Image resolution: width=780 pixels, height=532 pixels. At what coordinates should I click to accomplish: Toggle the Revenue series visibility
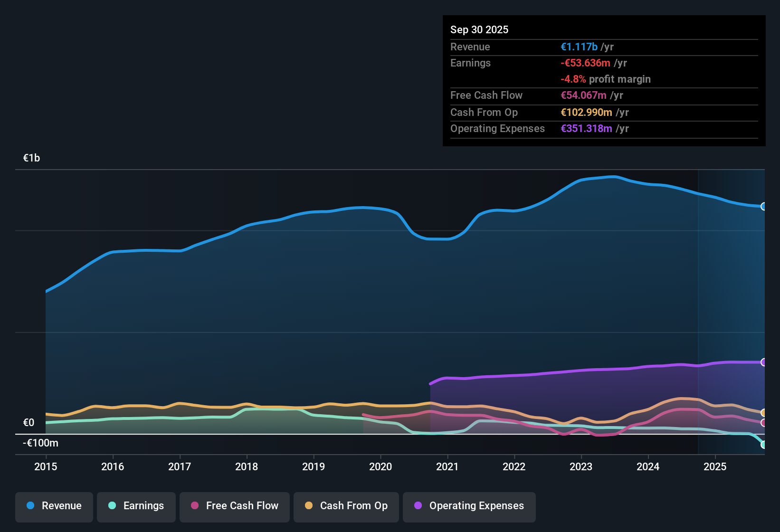pos(54,506)
